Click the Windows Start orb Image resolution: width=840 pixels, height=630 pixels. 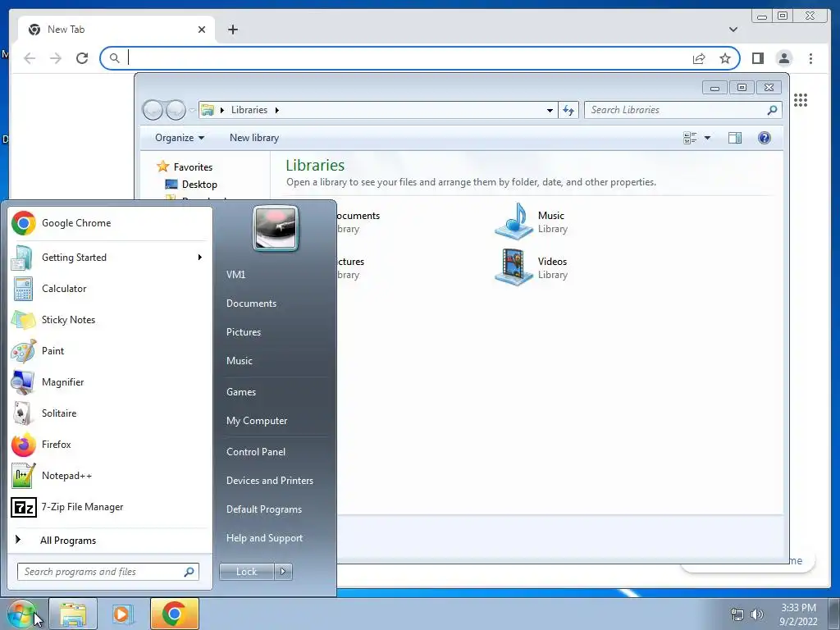coord(21,614)
